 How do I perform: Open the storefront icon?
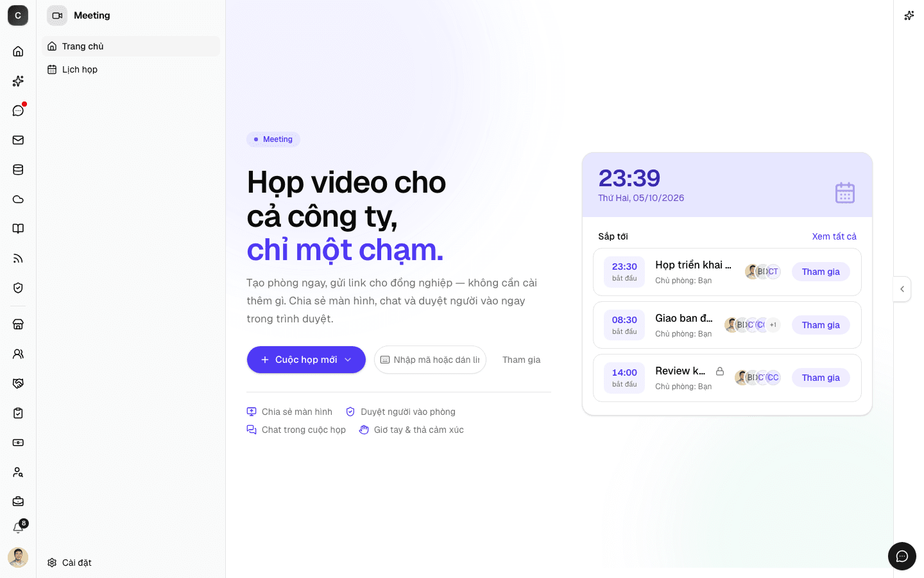(x=18, y=324)
